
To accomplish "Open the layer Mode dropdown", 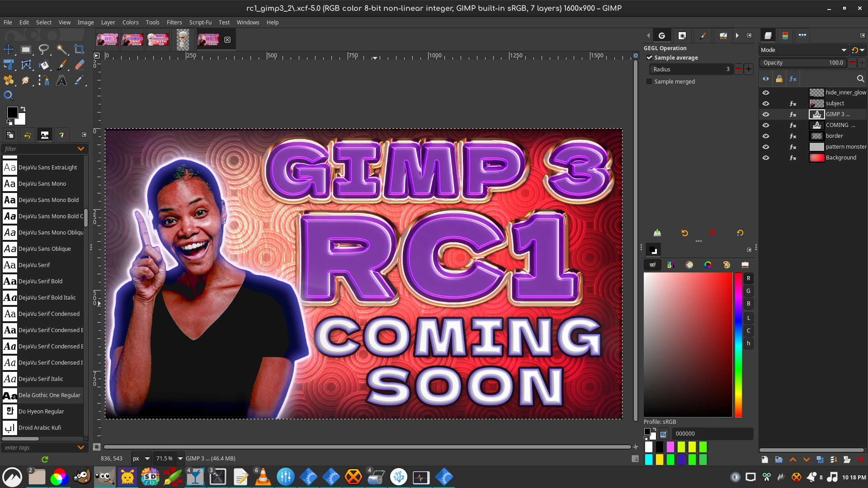I will (x=803, y=50).
